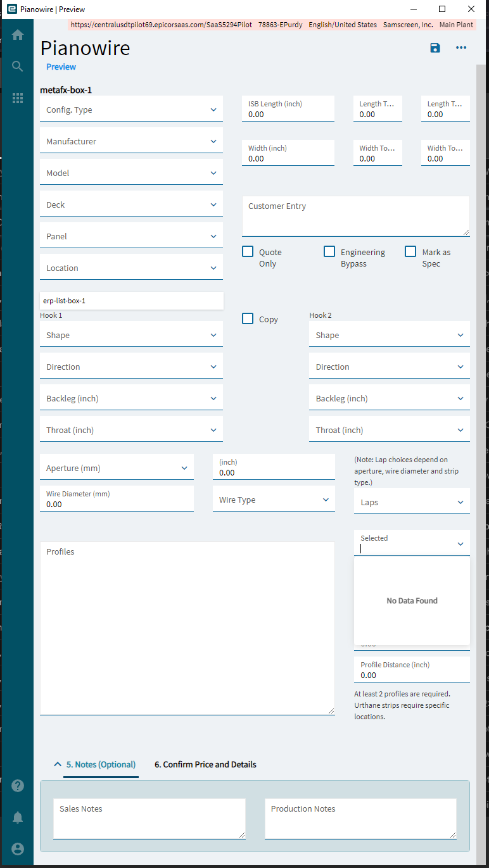Open the Config. Type dropdown
Image resolution: width=489 pixels, height=868 pixels.
pyautogui.click(x=131, y=109)
